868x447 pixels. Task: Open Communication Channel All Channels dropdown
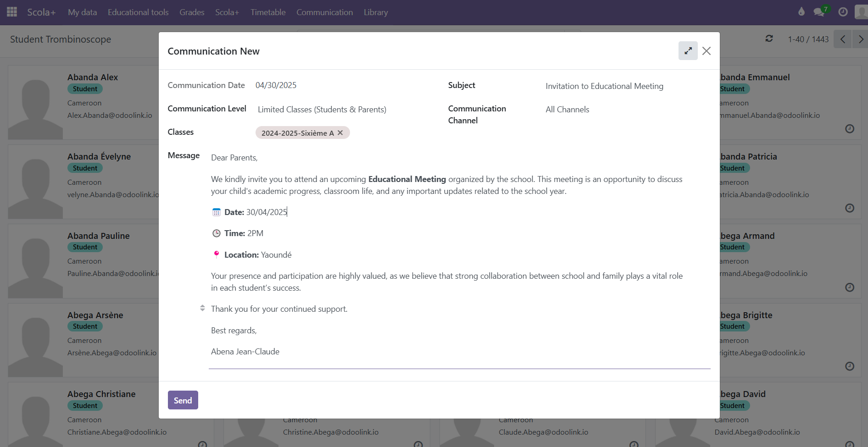(x=627, y=110)
